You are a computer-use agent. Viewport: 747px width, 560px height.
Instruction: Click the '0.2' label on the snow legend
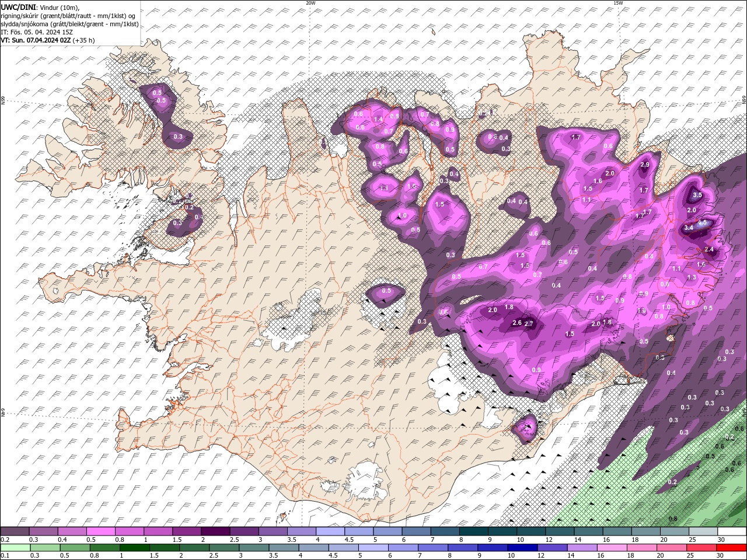pyautogui.click(x=5, y=540)
